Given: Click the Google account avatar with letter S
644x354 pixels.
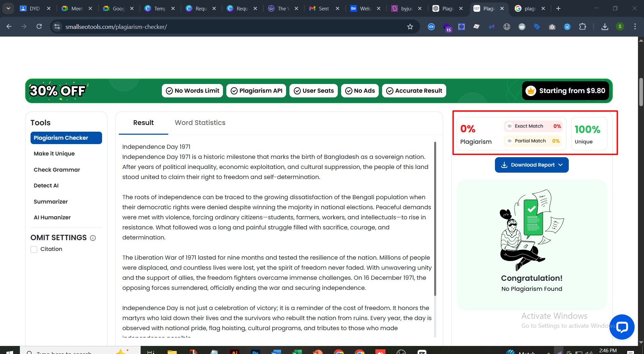Looking at the screenshot, I should click(x=620, y=27).
